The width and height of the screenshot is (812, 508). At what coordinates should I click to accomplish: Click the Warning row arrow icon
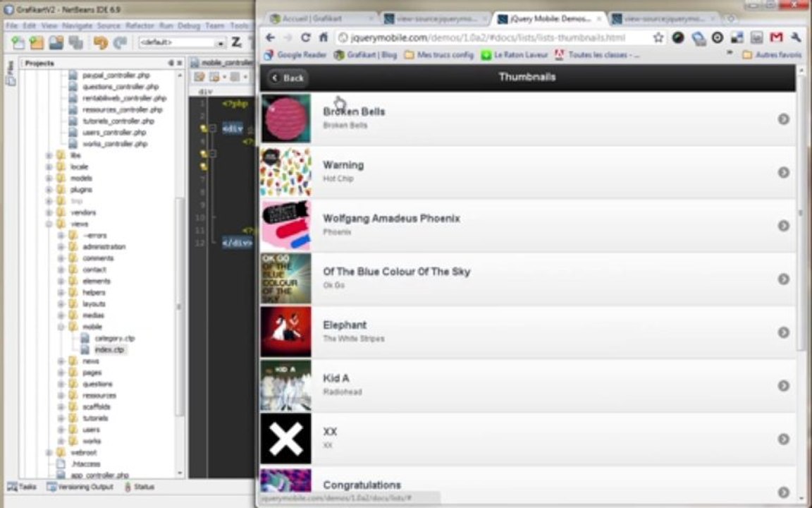[x=784, y=172]
